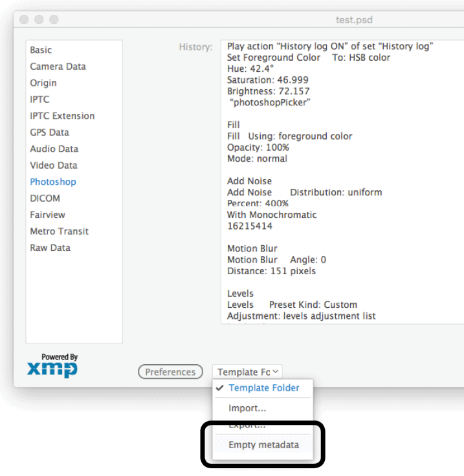The width and height of the screenshot is (464, 476).
Task: Select Fairview in sidebar list
Action: (48, 215)
